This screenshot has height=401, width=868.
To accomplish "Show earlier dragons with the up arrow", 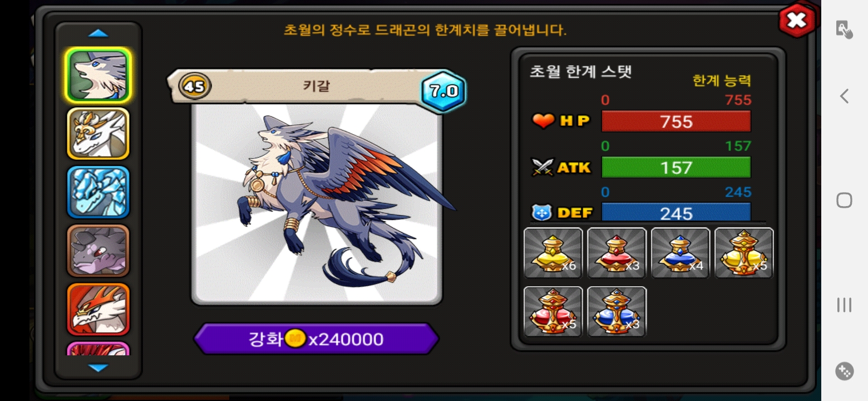I will 98,33.
